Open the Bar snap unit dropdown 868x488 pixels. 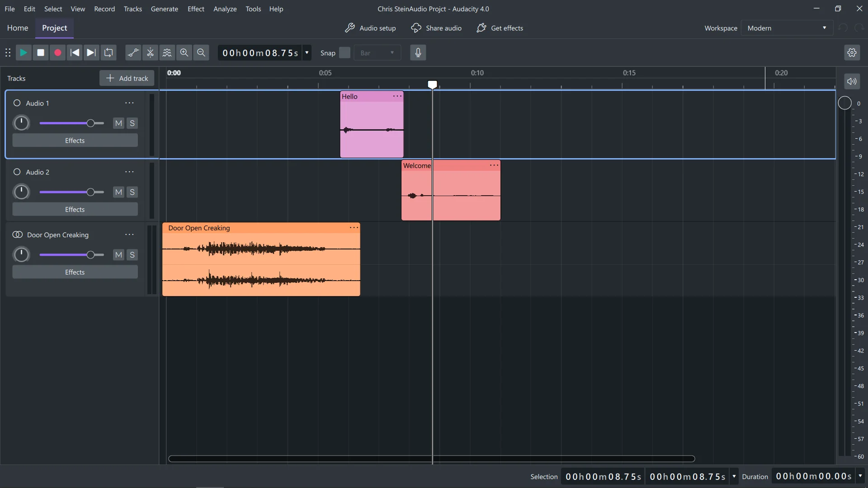point(377,53)
